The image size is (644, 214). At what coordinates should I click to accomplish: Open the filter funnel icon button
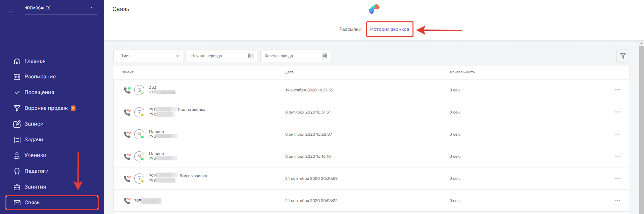coord(623,56)
